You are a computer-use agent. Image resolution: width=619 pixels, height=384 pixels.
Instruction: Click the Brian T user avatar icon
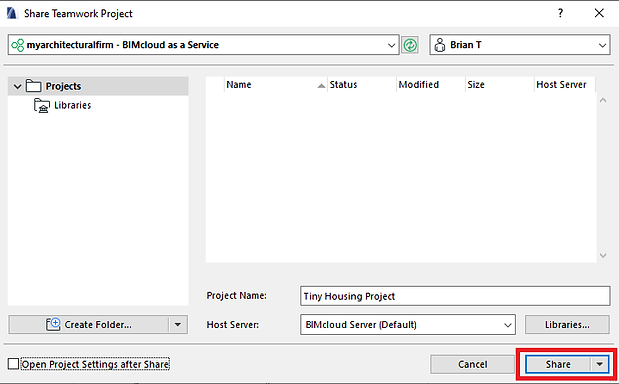click(439, 45)
